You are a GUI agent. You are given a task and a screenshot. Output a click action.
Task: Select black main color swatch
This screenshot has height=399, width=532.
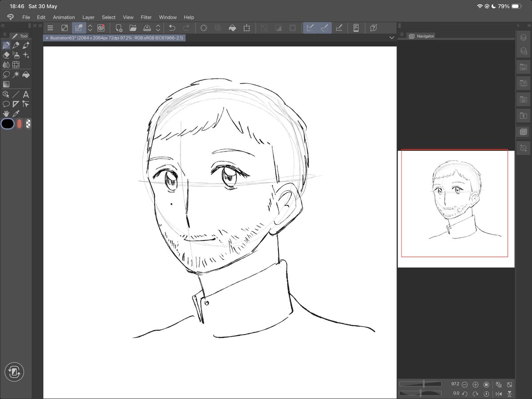pyautogui.click(x=8, y=124)
